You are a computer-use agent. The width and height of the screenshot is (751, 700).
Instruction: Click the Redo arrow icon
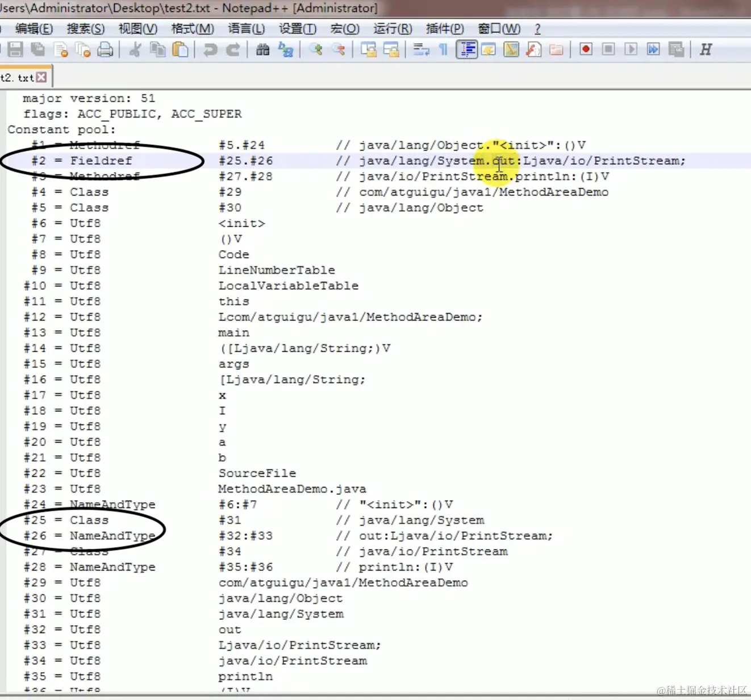coord(232,49)
